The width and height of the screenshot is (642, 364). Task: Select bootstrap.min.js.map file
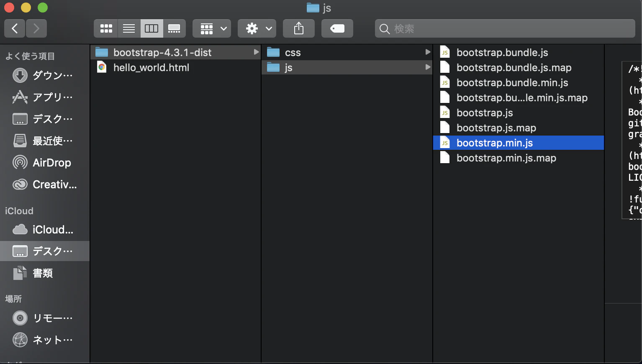[x=519, y=158]
